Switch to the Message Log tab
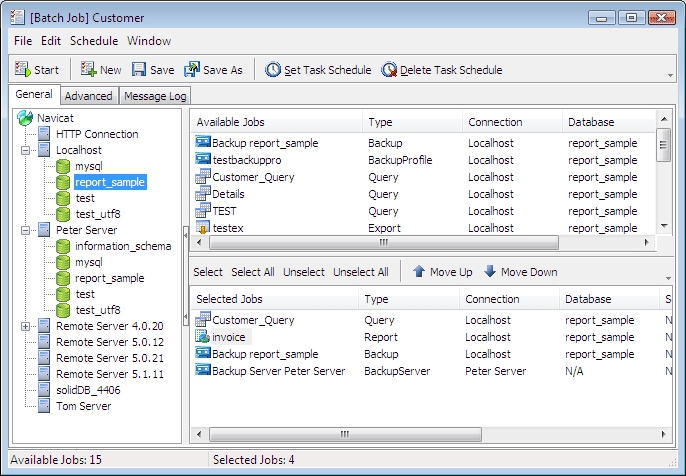Screen dimensions: 686x476 155,96
